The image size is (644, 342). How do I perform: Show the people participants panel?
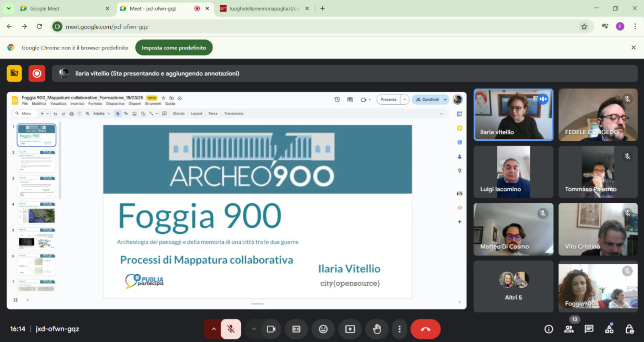pyautogui.click(x=569, y=329)
